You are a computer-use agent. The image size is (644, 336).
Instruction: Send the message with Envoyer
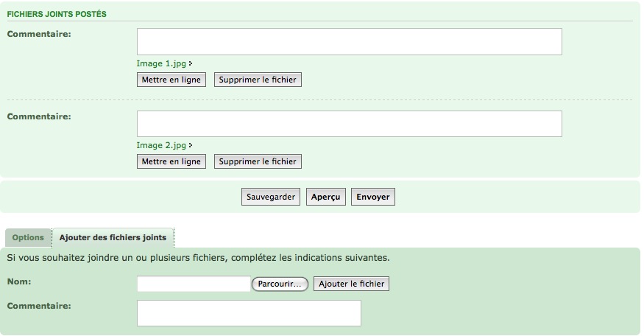click(373, 197)
